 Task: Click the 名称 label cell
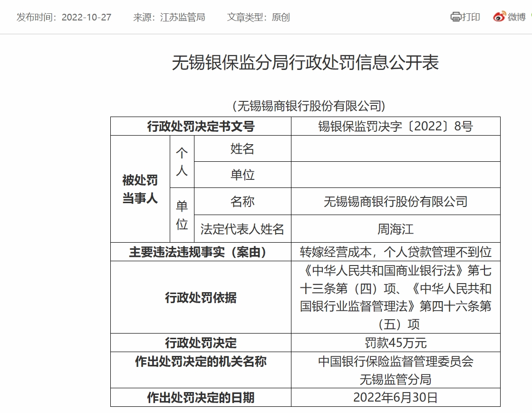(x=242, y=201)
